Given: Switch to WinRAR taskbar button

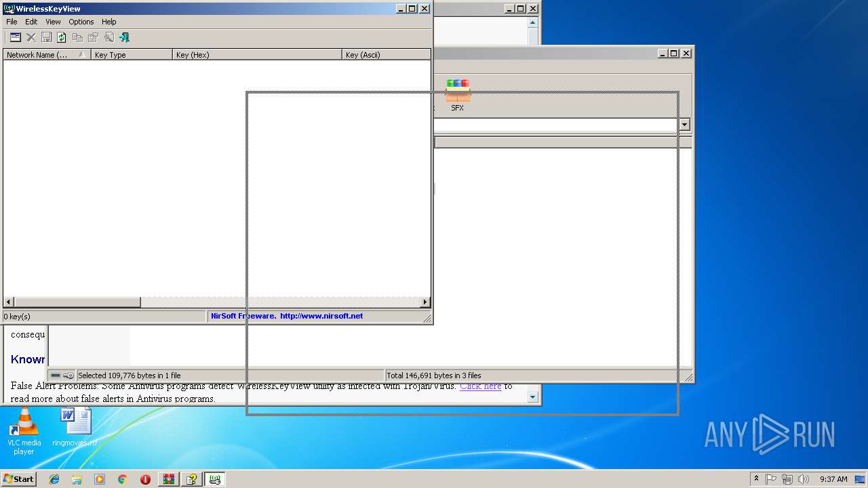Looking at the screenshot, I should (x=169, y=479).
